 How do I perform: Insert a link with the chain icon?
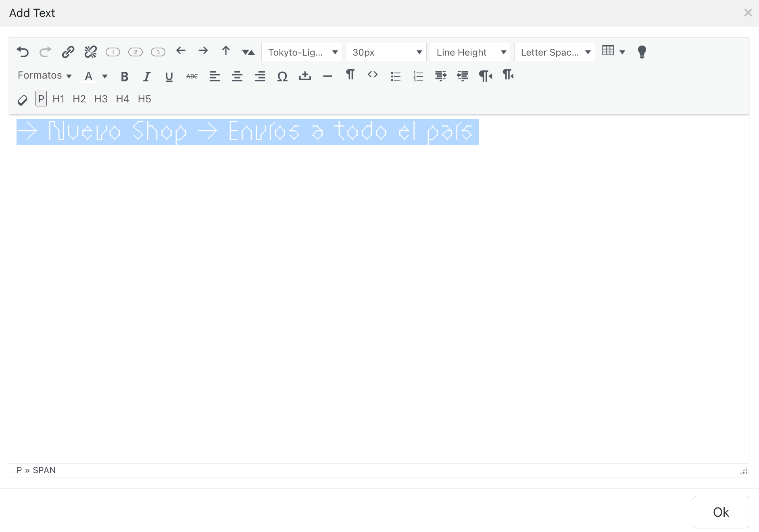[68, 52]
